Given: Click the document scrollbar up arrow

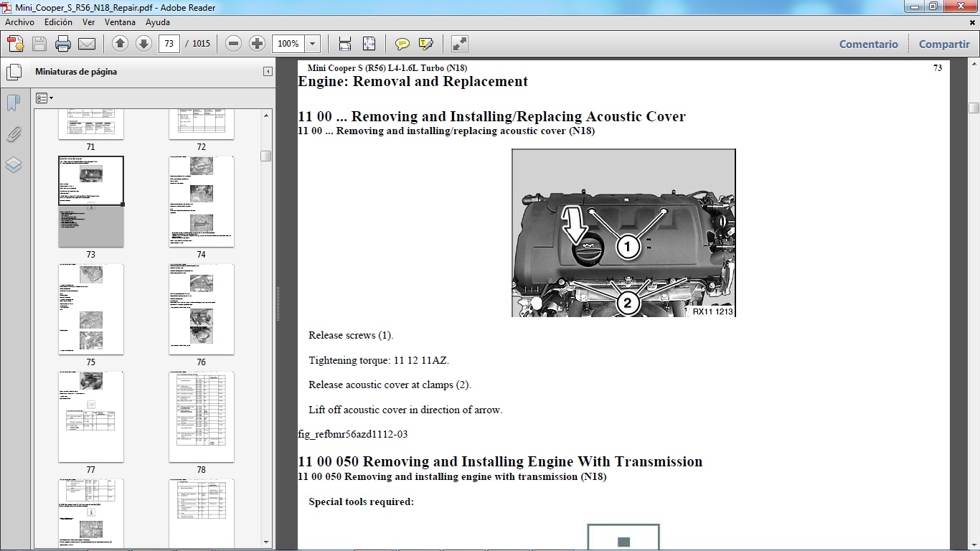Looking at the screenshot, I should [974, 65].
